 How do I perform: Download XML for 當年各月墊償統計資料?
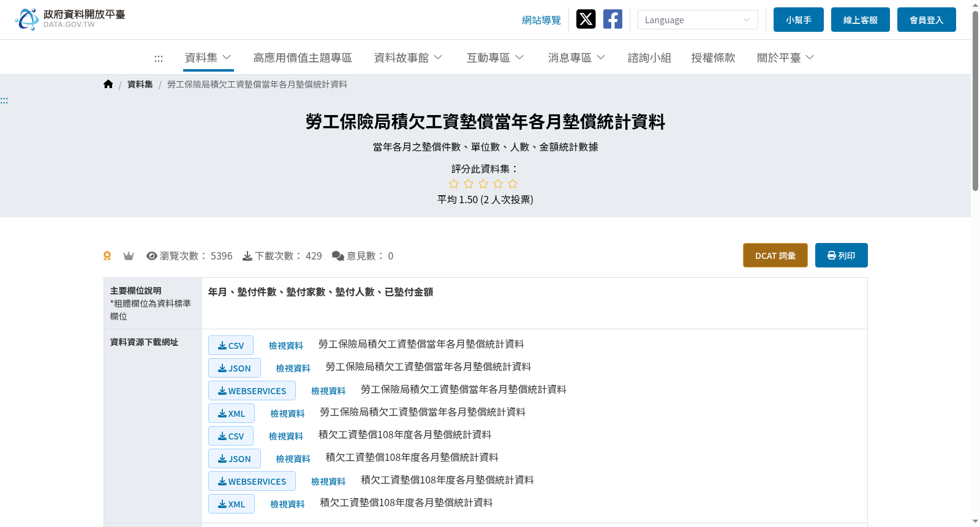tap(232, 413)
